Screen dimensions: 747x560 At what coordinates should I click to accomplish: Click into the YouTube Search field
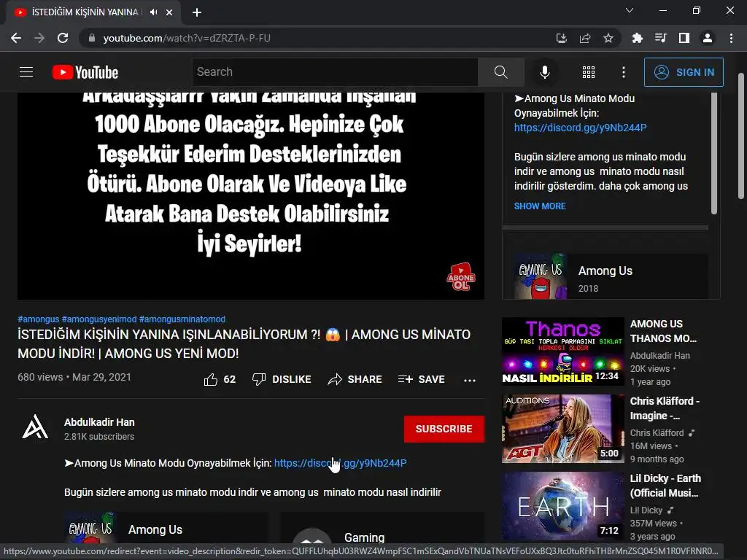point(335,72)
